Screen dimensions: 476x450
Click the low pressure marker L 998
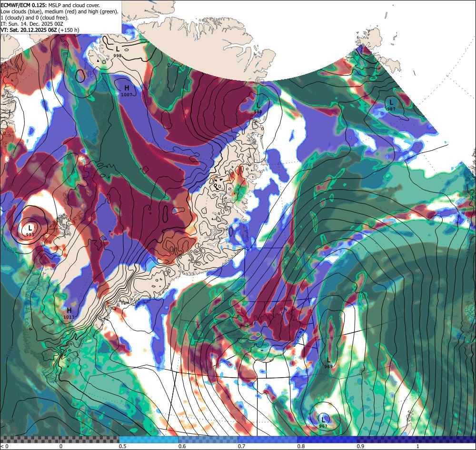pos(118,51)
